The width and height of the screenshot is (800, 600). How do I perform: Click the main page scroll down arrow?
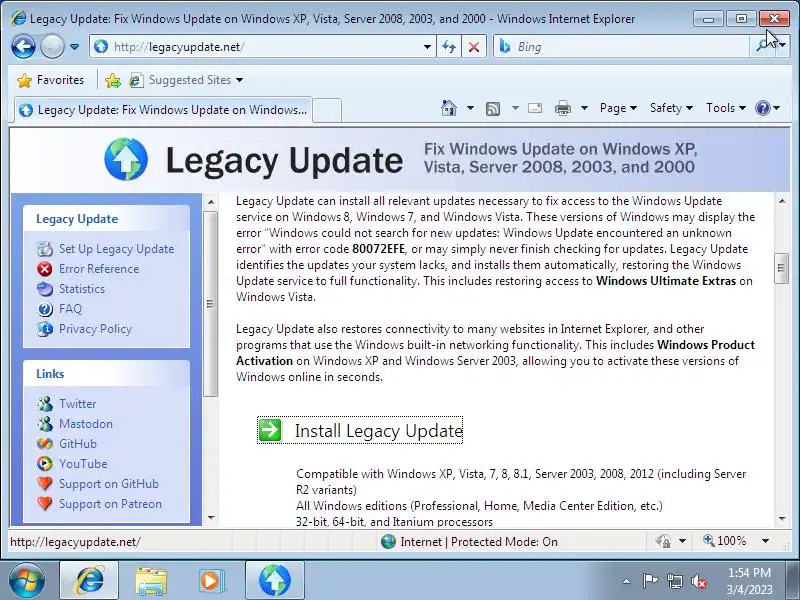pos(782,518)
